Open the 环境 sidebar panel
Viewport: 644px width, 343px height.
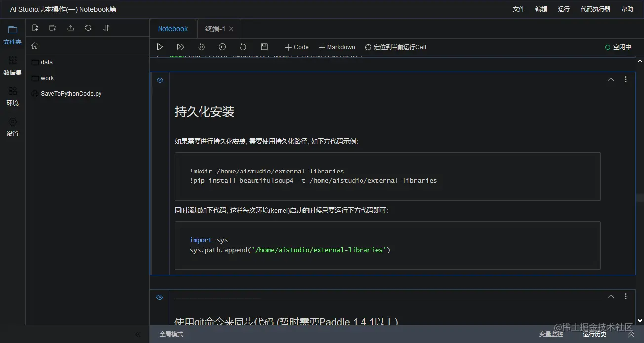point(12,96)
